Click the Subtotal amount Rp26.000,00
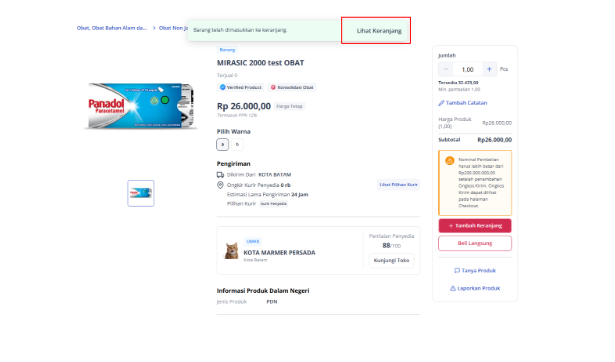The image size is (615, 362). click(495, 140)
